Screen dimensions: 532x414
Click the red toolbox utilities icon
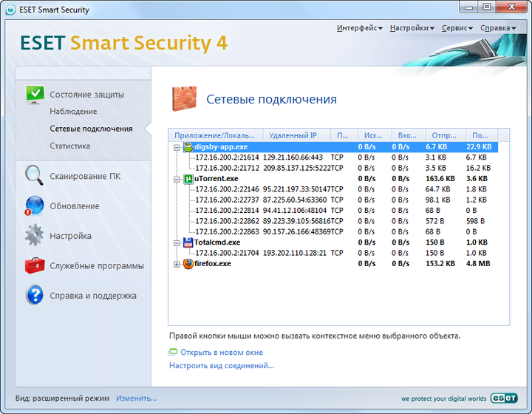click(35, 265)
